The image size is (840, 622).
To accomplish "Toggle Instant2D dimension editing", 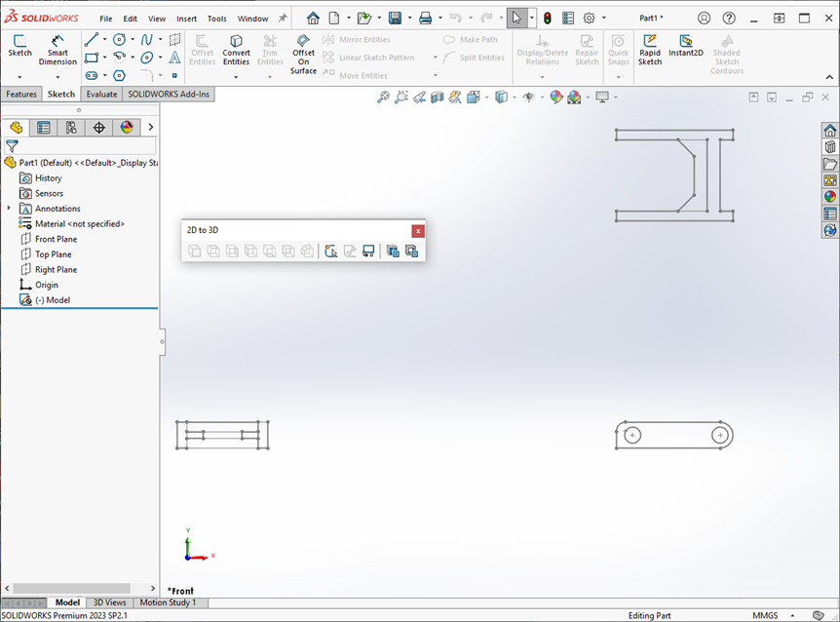I will [685, 46].
